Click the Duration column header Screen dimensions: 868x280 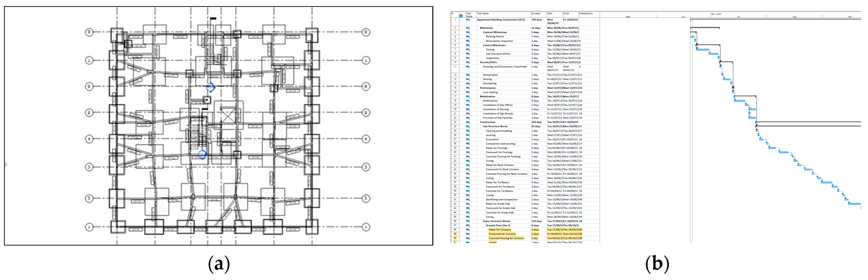point(536,13)
